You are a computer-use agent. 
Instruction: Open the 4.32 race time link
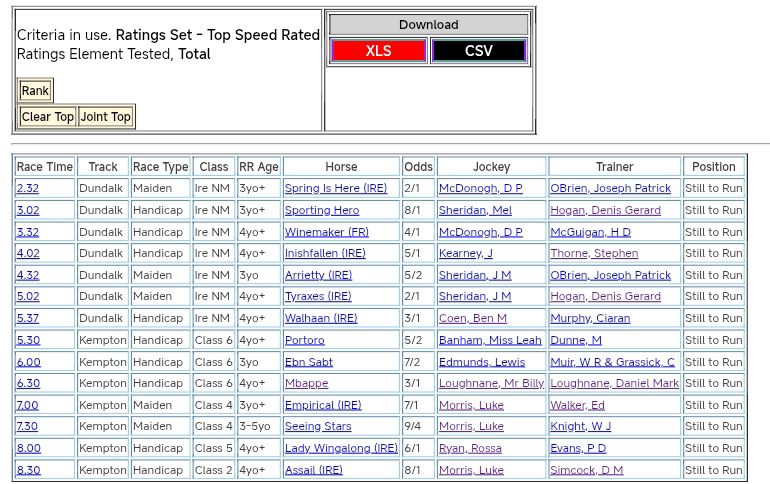point(28,275)
